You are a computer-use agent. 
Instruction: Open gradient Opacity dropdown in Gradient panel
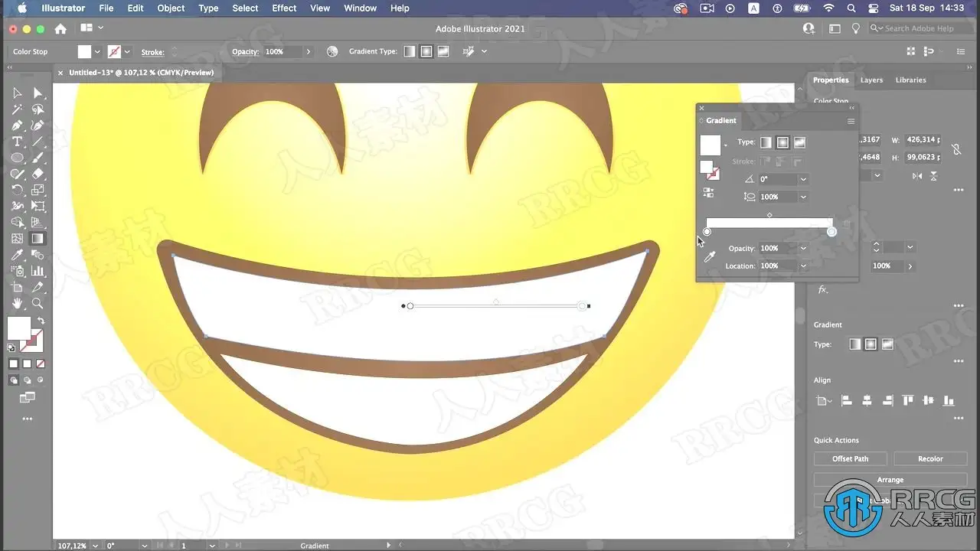(x=803, y=249)
